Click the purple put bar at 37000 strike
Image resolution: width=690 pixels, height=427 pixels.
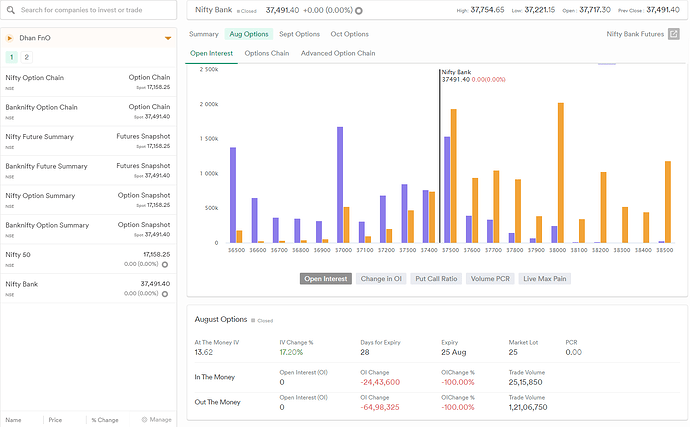tap(340, 185)
